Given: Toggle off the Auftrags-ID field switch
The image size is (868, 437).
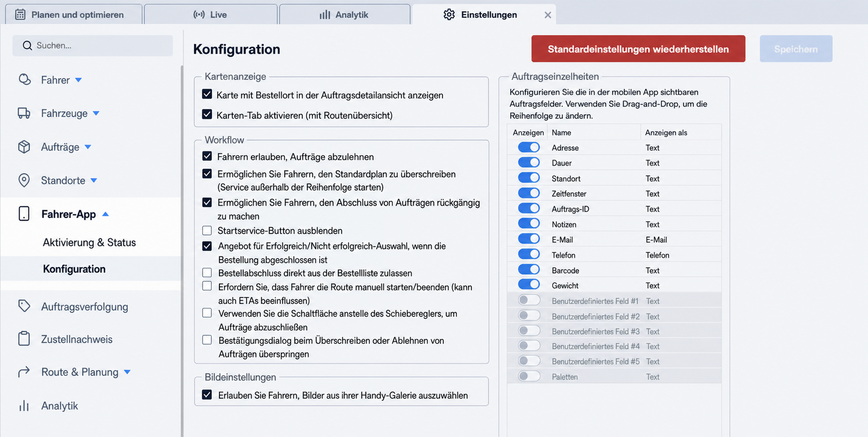Looking at the screenshot, I should pos(529,208).
